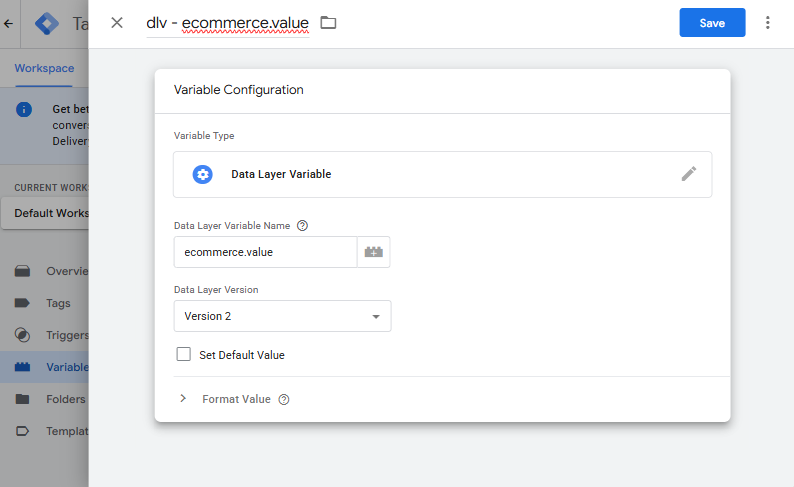Enable the Set Default Value checkbox
Image resolution: width=794 pixels, height=487 pixels.
pos(183,354)
